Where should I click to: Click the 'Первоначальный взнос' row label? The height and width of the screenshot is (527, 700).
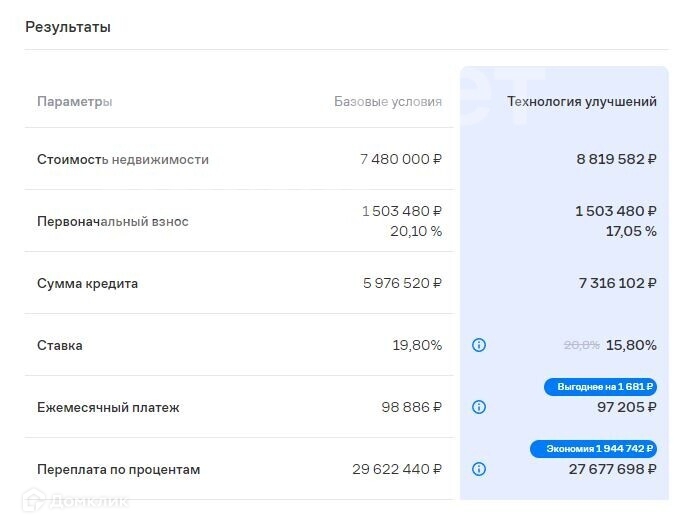click(113, 221)
